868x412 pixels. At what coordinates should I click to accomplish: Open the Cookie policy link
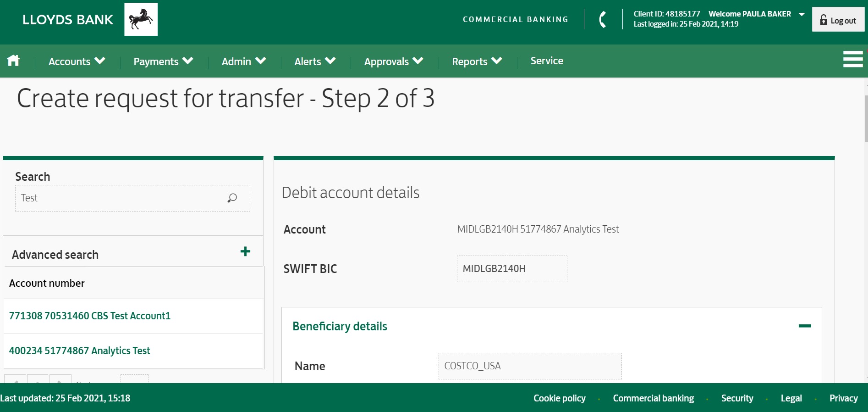point(559,398)
